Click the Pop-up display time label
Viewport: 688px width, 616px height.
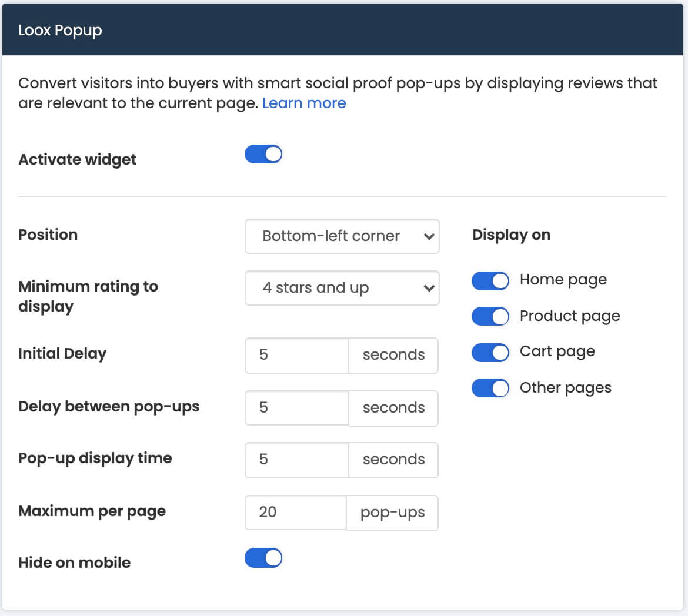pos(95,458)
